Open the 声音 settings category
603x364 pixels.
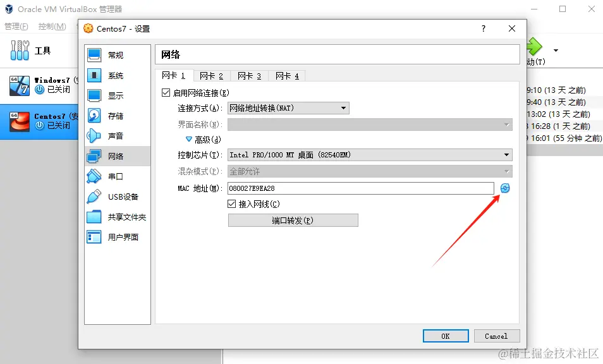(x=118, y=136)
